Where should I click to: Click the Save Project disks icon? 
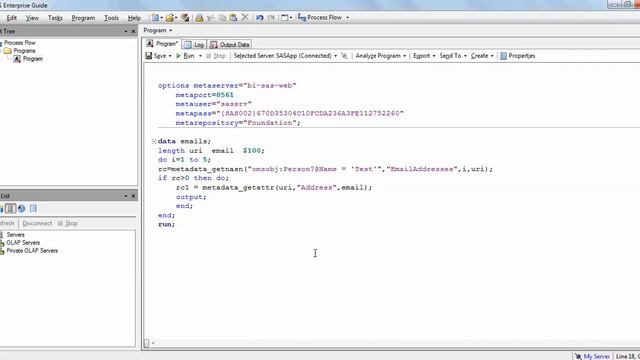pos(185,18)
